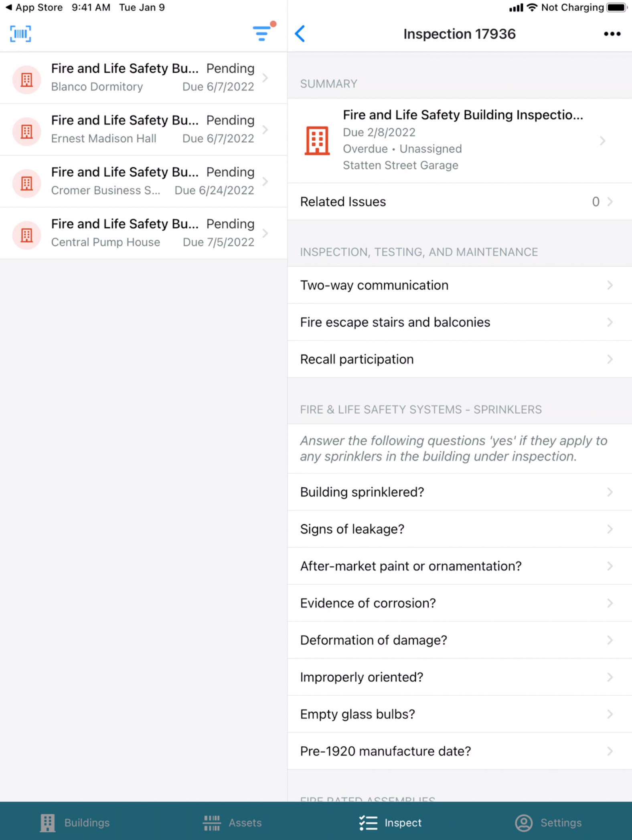The width and height of the screenshot is (632, 840).
Task: Expand the Two-way communication item
Action: click(x=459, y=285)
